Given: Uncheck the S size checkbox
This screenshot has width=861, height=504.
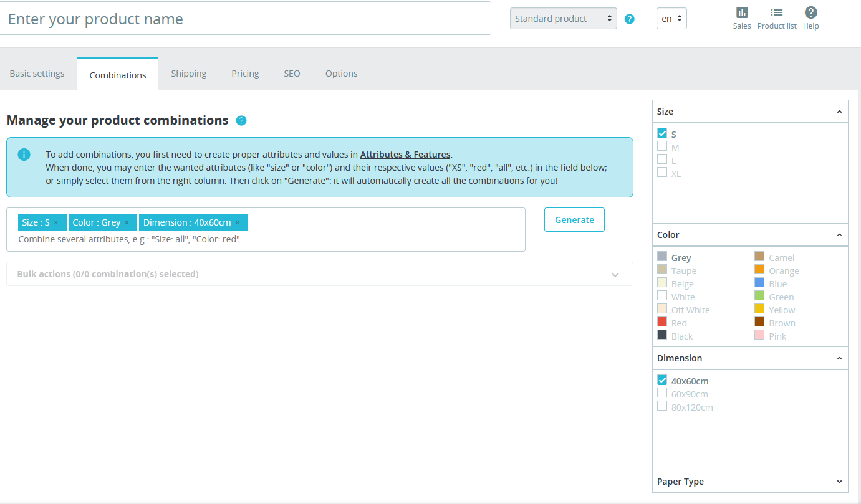Looking at the screenshot, I should coord(662,133).
